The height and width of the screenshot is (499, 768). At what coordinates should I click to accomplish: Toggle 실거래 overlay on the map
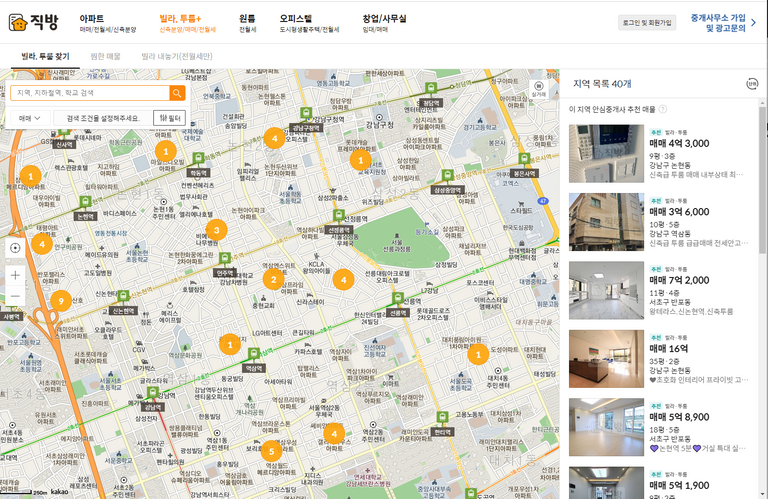point(538,90)
